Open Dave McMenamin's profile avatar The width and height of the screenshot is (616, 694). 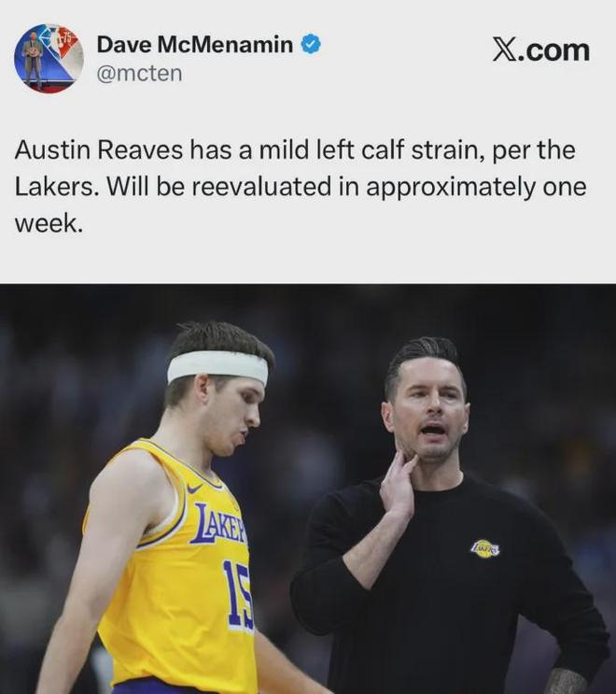click(x=49, y=59)
